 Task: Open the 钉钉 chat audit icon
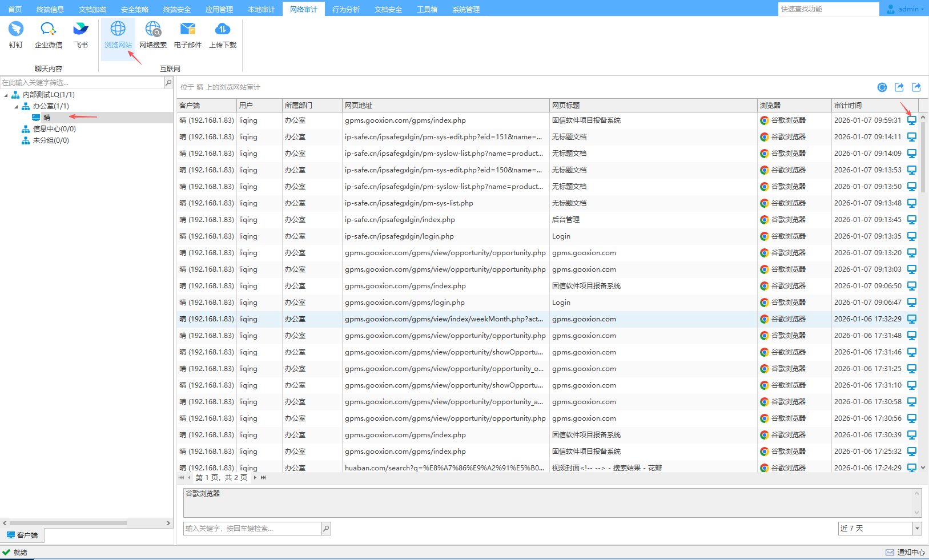[16, 34]
